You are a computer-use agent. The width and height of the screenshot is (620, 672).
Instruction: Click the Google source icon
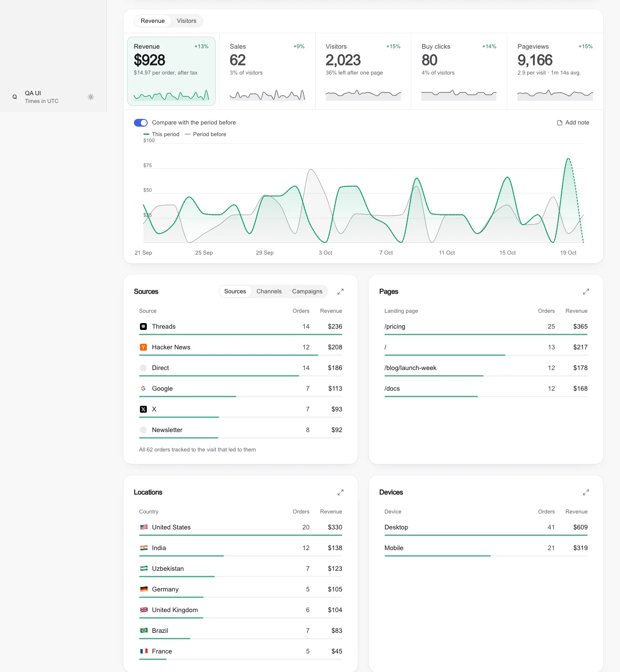click(x=143, y=389)
